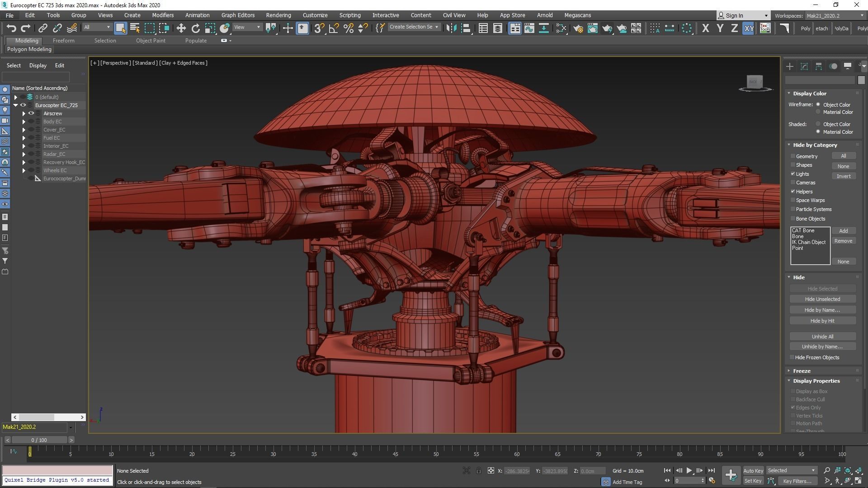Switch to the Freeform ribbon tab
Screen dimensions: 868x488
coord(63,41)
